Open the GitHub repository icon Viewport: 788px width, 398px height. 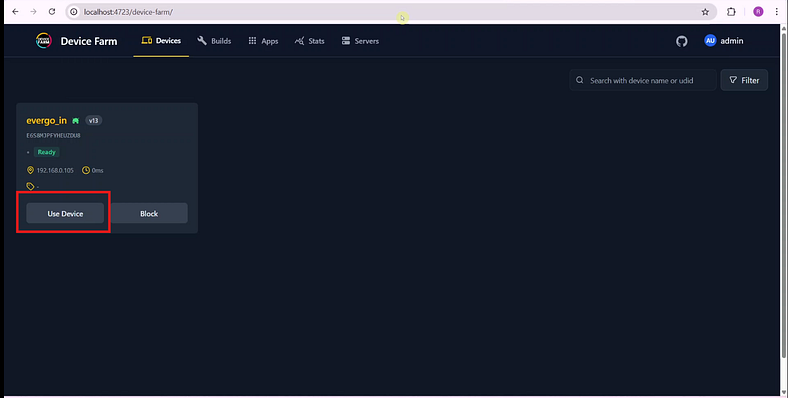tap(681, 41)
